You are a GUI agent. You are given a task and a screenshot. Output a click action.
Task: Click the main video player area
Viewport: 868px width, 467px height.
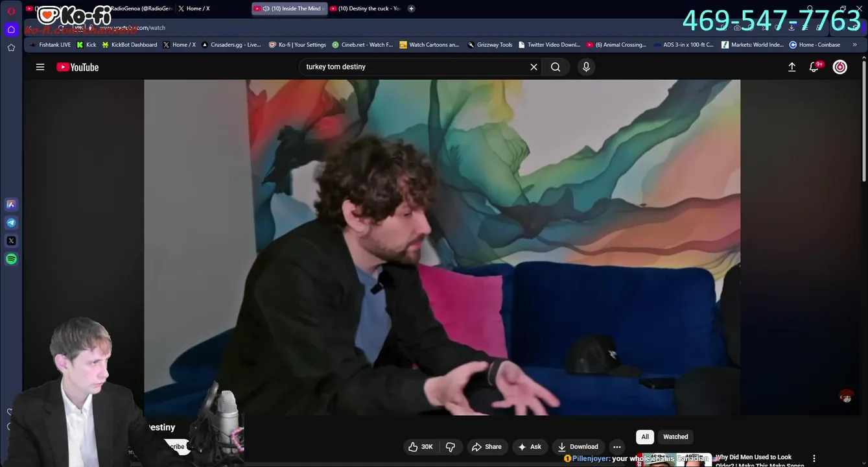pyautogui.click(x=442, y=247)
